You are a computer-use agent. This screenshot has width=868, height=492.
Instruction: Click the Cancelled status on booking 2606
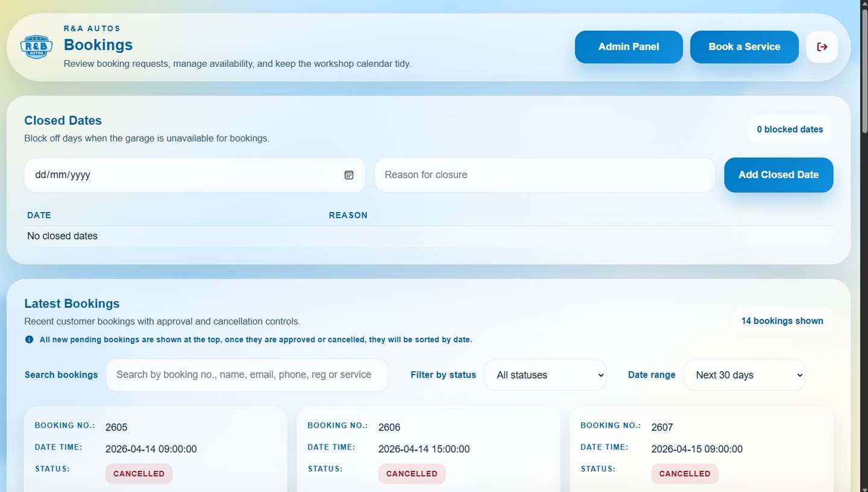pos(412,474)
